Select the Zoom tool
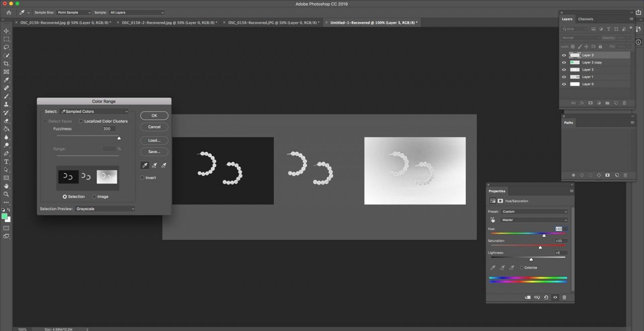This screenshot has width=644, height=331. point(7,194)
